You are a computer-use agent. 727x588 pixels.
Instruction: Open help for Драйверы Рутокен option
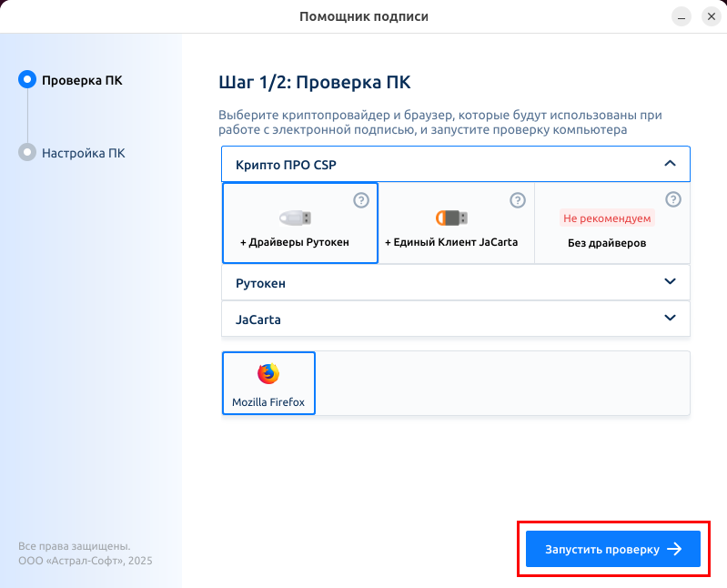(x=361, y=200)
